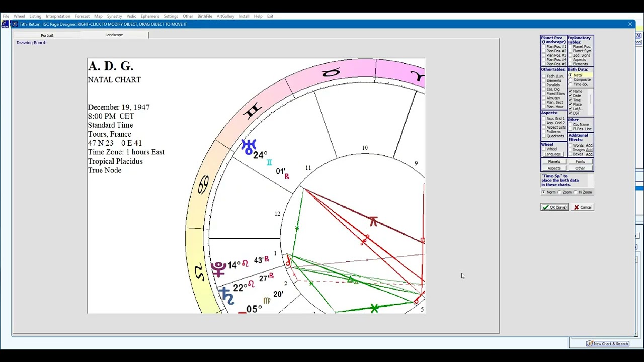Screen dimensions: 644x362
Task: Click the Language button
Action: 553,154
